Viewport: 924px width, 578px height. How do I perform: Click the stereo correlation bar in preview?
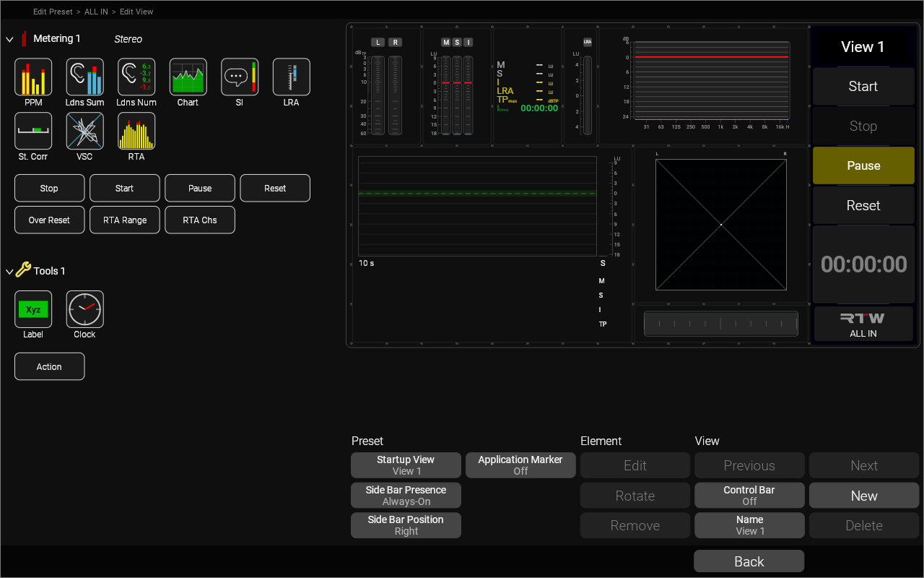coord(720,324)
